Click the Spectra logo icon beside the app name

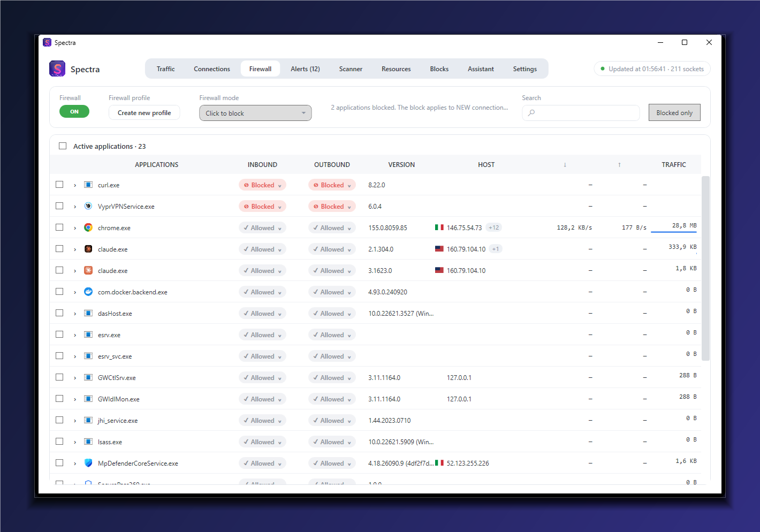pos(57,69)
